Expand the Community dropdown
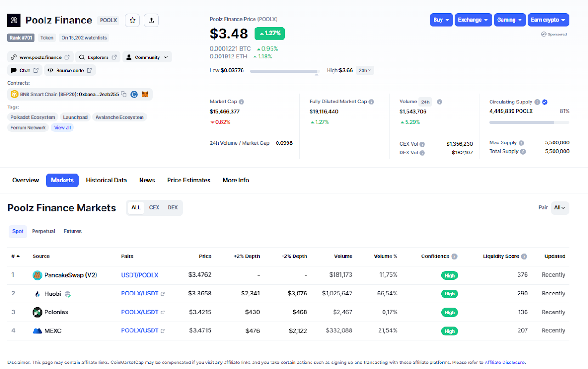This screenshot has height=369, width=588. point(147,57)
